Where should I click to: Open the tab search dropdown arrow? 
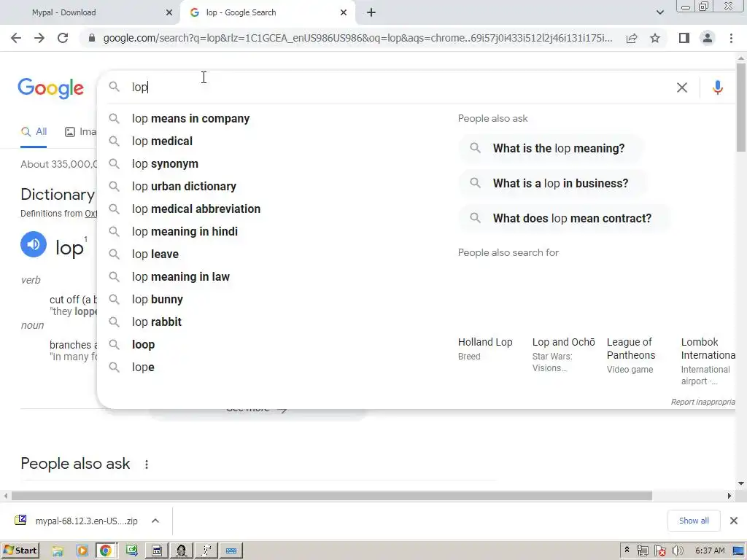[659, 12]
